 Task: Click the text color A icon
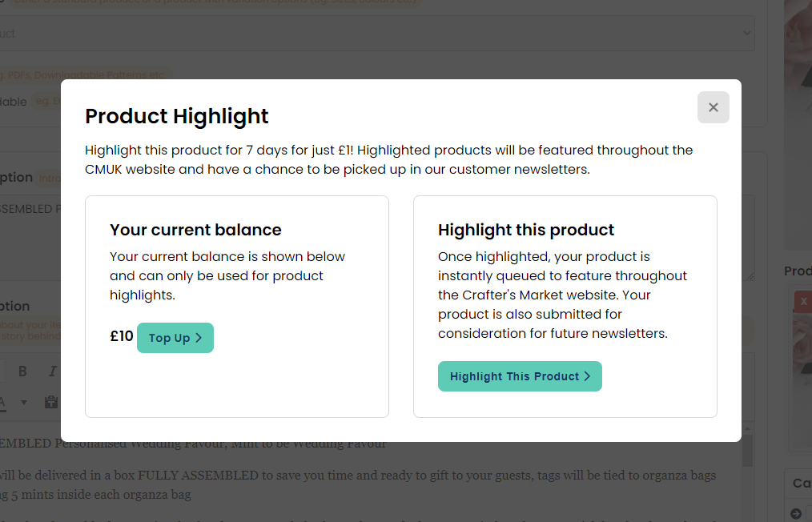point(2,402)
